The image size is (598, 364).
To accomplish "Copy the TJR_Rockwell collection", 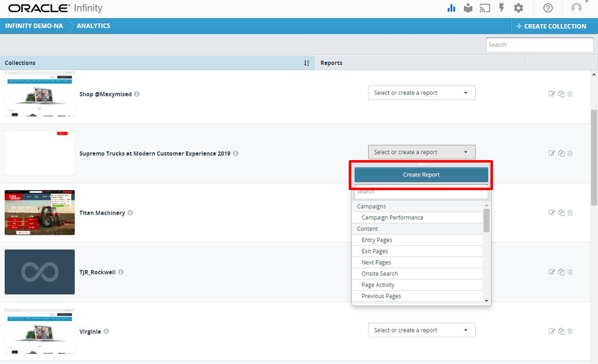I will coord(561,272).
